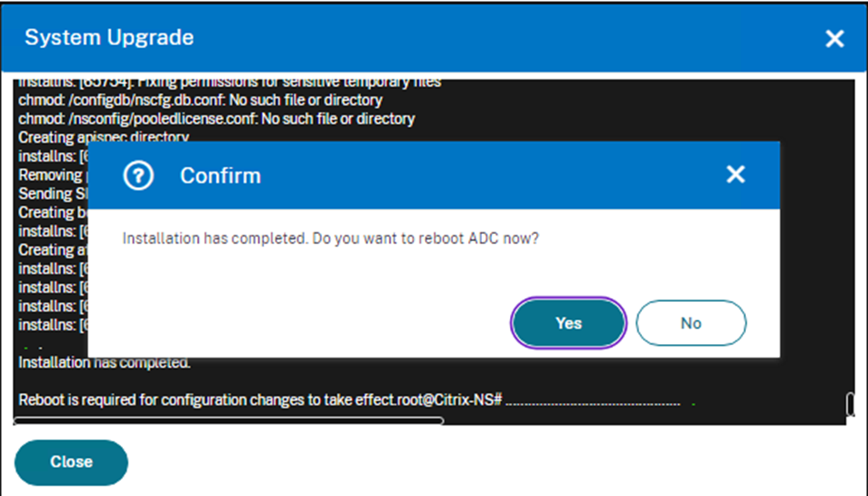868x496 pixels.
Task: Click Yes to reboot ADC now
Action: pyautogui.click(x=569, y=323)
